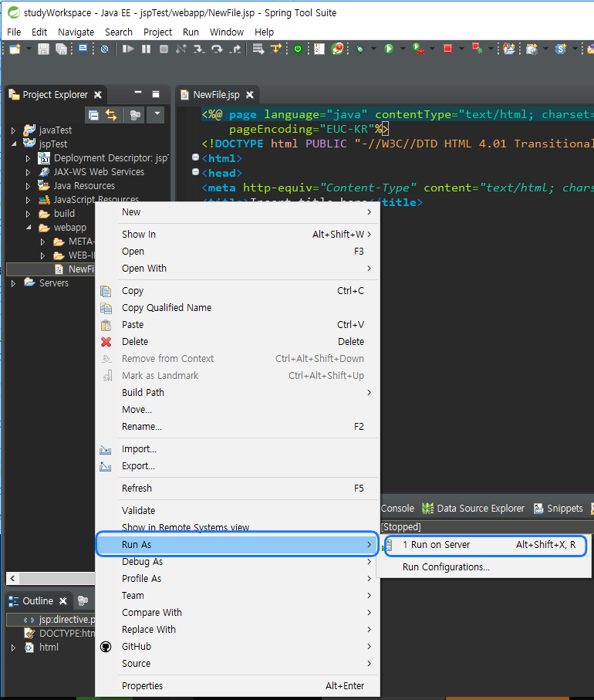This screenshot has height=700, width=594.
Task: Collapse the jspTest project node
Action: pos(13,144)
